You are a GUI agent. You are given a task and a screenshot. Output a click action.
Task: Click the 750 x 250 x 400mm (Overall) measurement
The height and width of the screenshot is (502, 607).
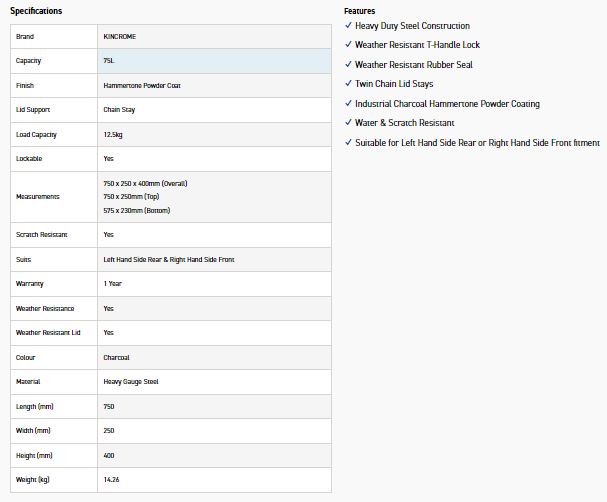coord(145,184)
